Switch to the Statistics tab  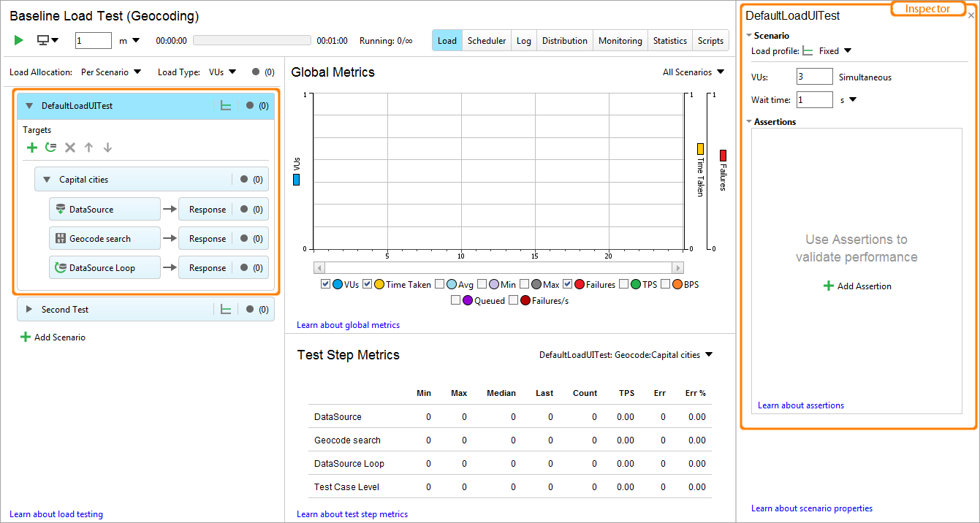(669, 40)
